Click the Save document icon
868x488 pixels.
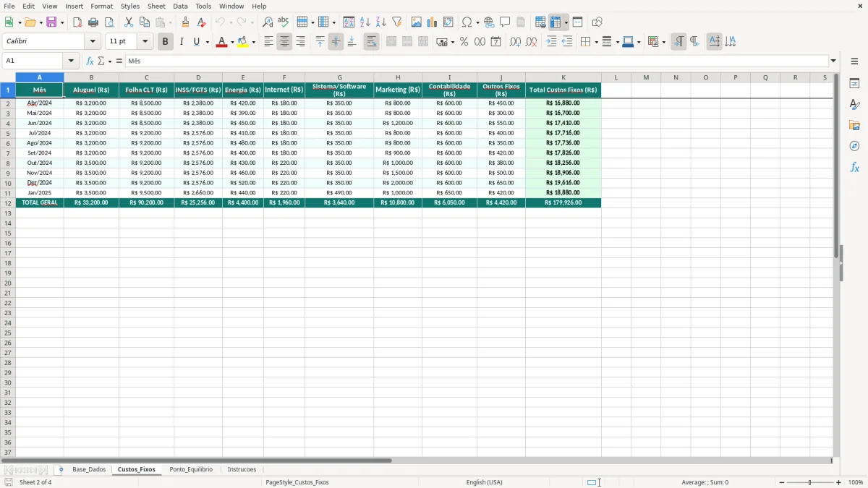coord(51,22)
